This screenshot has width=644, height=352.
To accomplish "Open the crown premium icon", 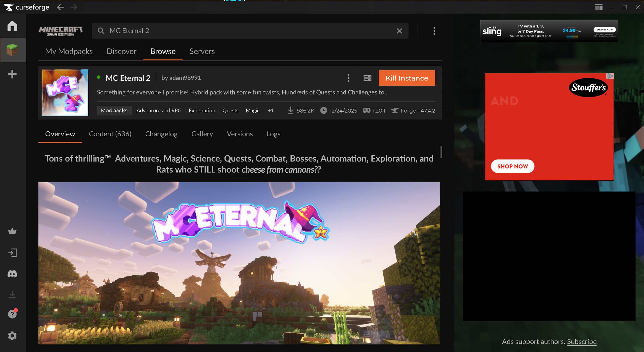I will click(12, 231).
